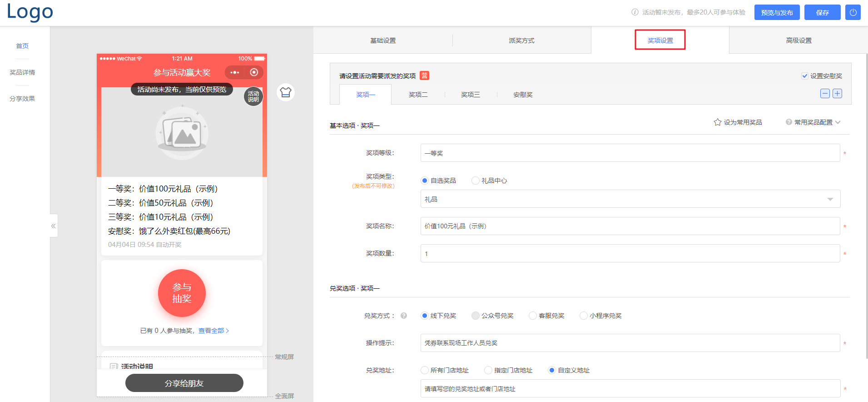The height and width of the screenshot is (402, 868).
Task: Select 所有门店地址 radio option
Action: [x=425, y=370]
